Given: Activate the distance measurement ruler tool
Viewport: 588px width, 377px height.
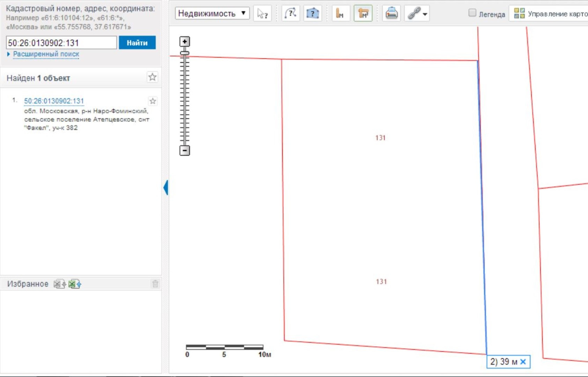Looking at the screenshot, I should coord(340,14).
